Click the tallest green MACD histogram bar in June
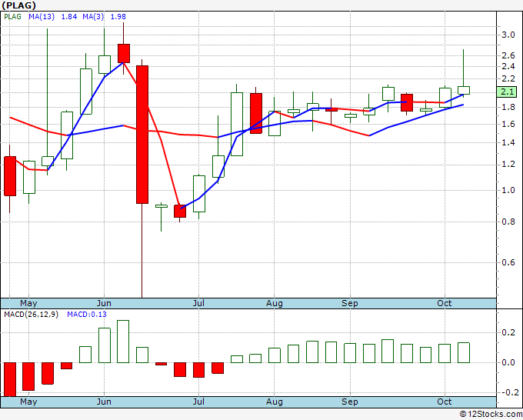The image size is (523, 420). point(123,342)
